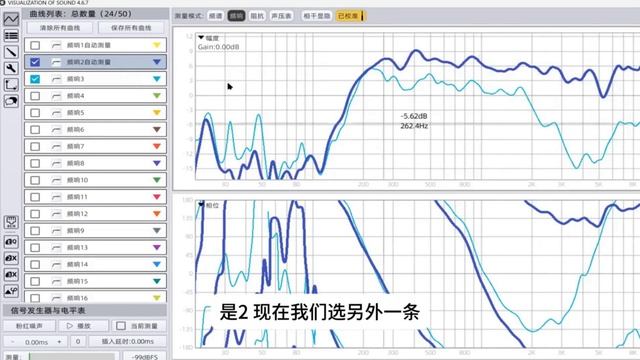Click the -99dBFS level readout
Image resolution: width=640 pixels, height=360 pixels.
(x=144, y=357)
